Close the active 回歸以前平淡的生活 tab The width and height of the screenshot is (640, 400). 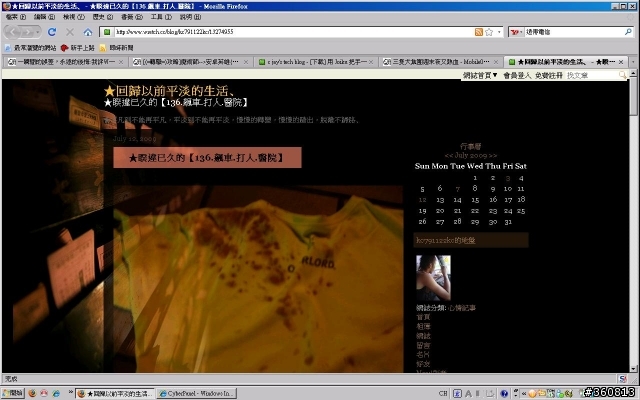click(x=621, y=62)
